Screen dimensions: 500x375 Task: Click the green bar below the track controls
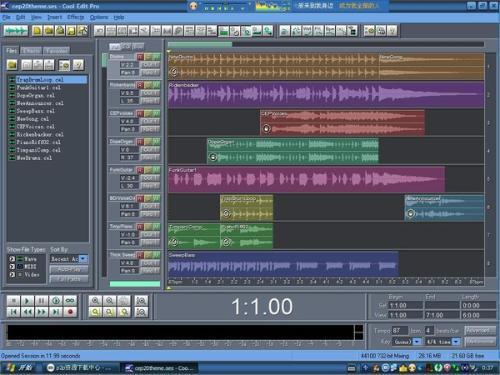(x=135, y=284)
